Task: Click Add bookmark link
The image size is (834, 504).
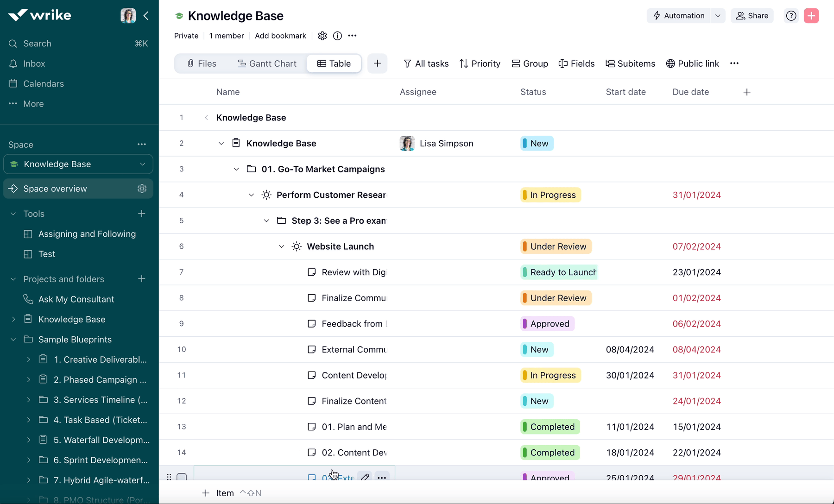Action: tap(280, 36)
